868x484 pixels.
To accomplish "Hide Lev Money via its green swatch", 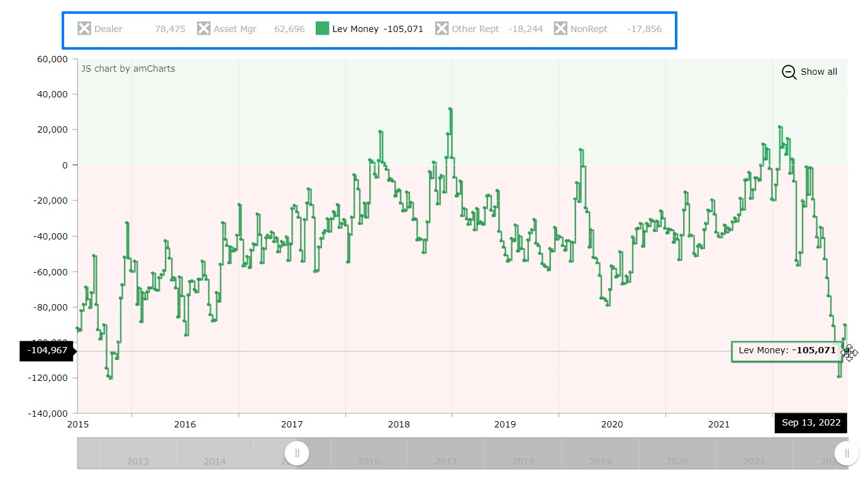I will [x=322, y=28].
